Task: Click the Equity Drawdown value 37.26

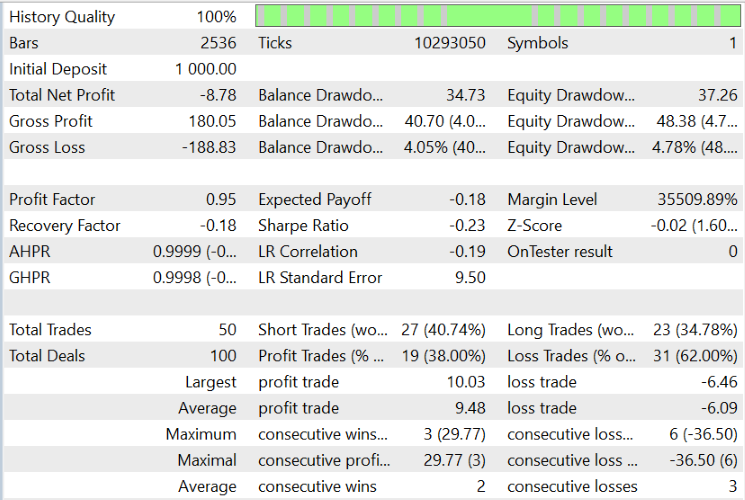Action: pyautogui.click(x=717, y=96)
